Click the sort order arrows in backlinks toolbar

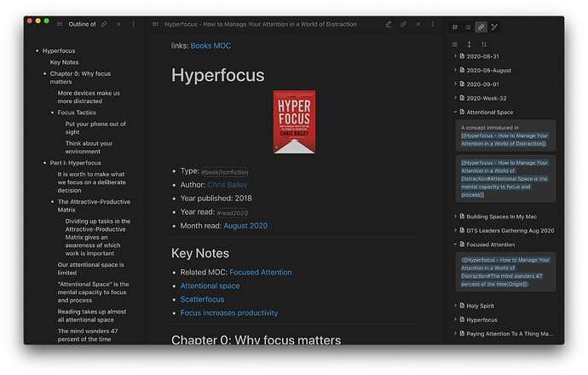tap(484, 44)
